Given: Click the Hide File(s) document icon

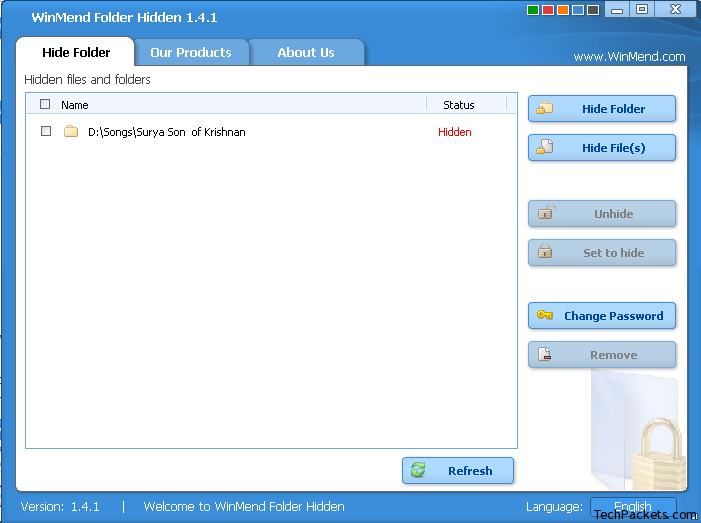Looking at the screenshot, I should (545, 148).
